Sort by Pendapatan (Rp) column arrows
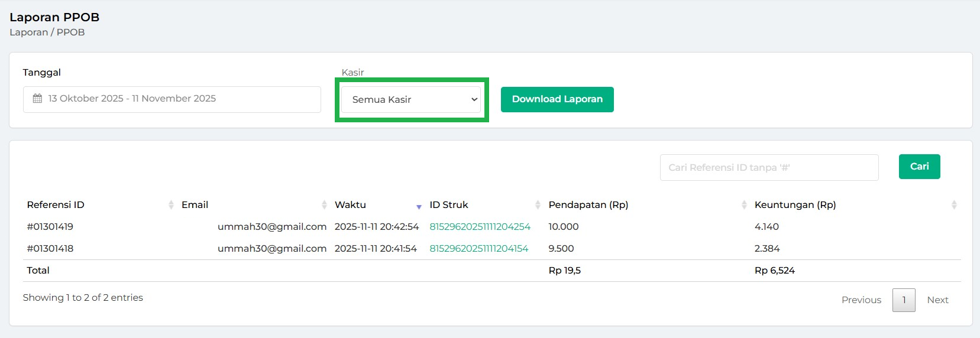This screenshot has height=338, width=980. [744, 205]
